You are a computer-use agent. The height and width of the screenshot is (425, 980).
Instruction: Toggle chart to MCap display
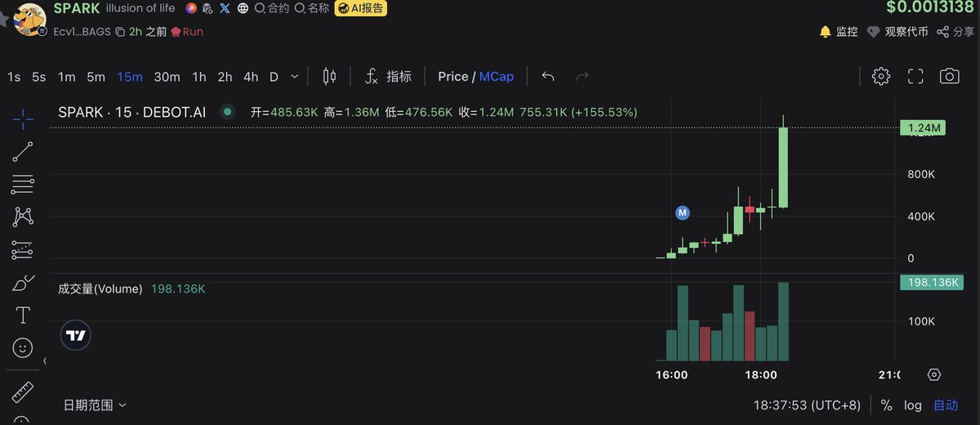point(497,76)
